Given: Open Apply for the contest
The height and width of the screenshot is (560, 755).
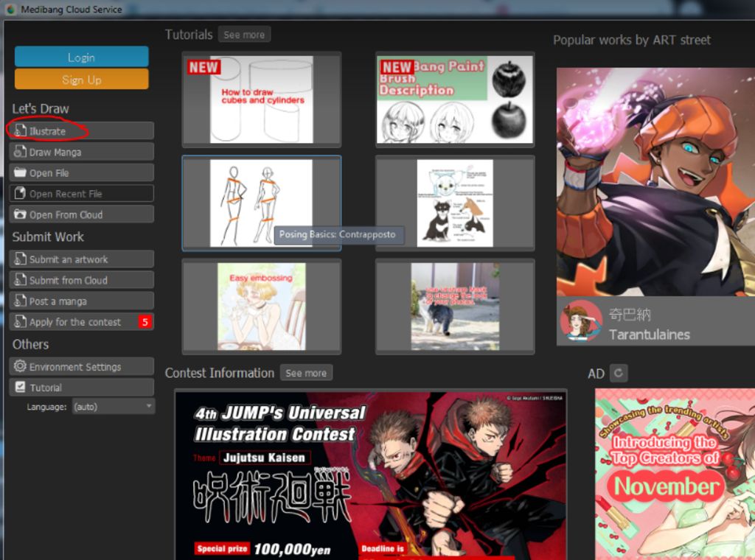Looking at the screenshot, I should point(81,321).
